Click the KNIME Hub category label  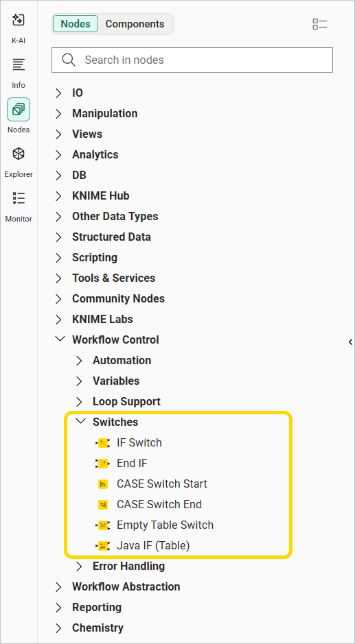[101, 196]
